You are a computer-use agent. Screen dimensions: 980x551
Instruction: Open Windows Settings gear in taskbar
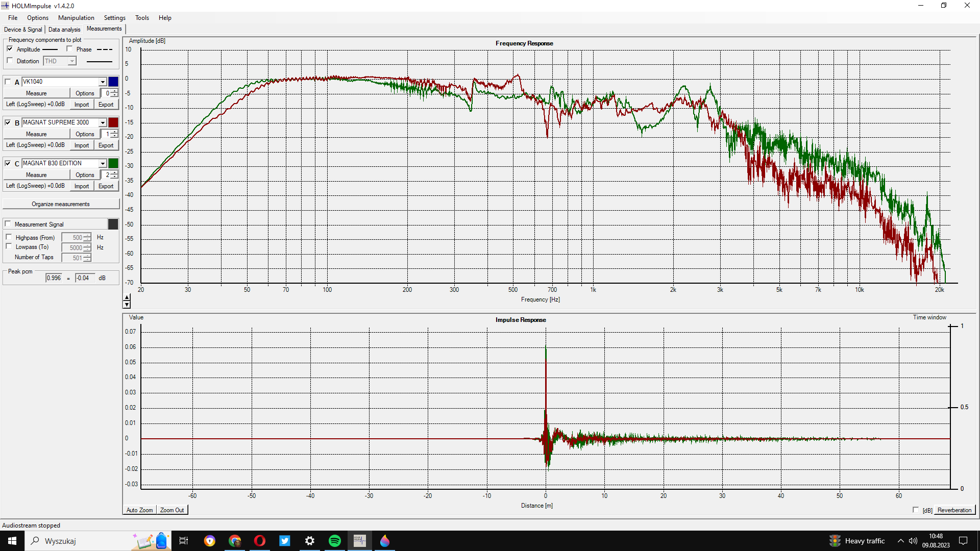tap(310, 541)
